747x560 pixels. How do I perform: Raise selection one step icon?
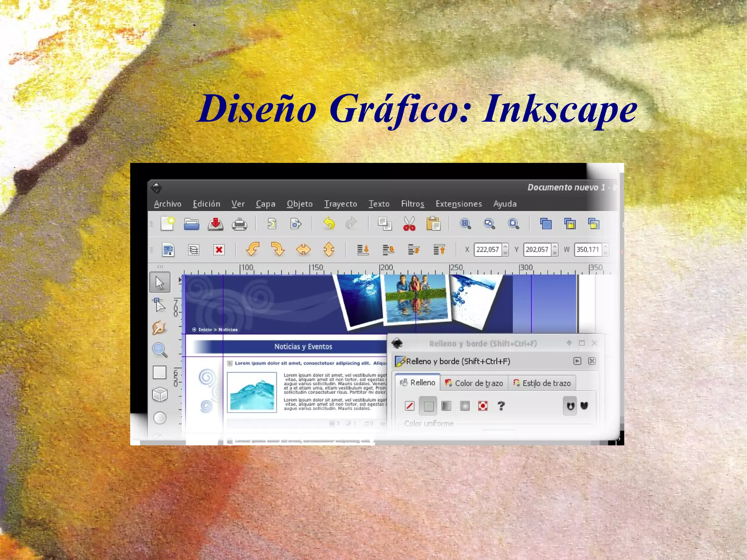click(414, 250)
